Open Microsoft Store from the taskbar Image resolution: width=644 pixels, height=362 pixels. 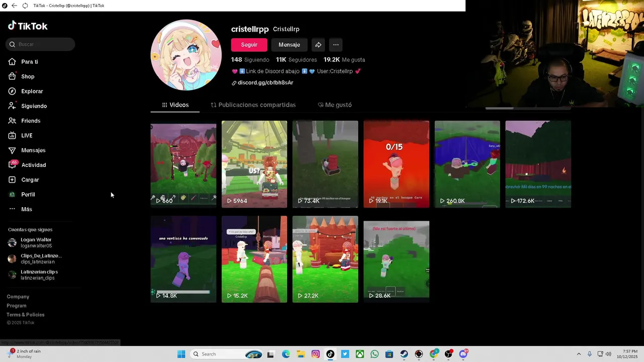[389, 354]
